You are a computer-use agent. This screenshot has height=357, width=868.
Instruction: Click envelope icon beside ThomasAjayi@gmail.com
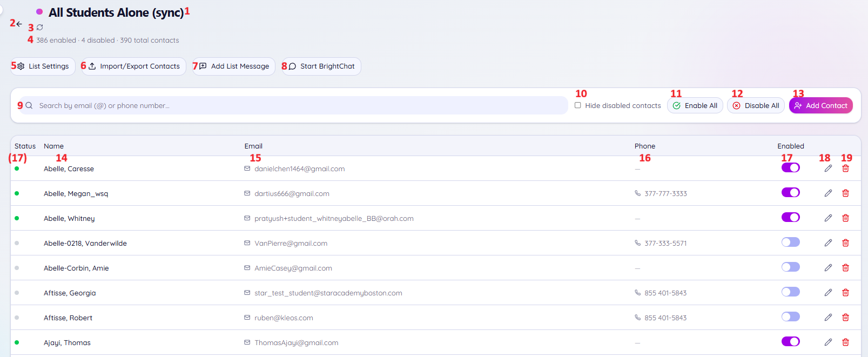247,342
